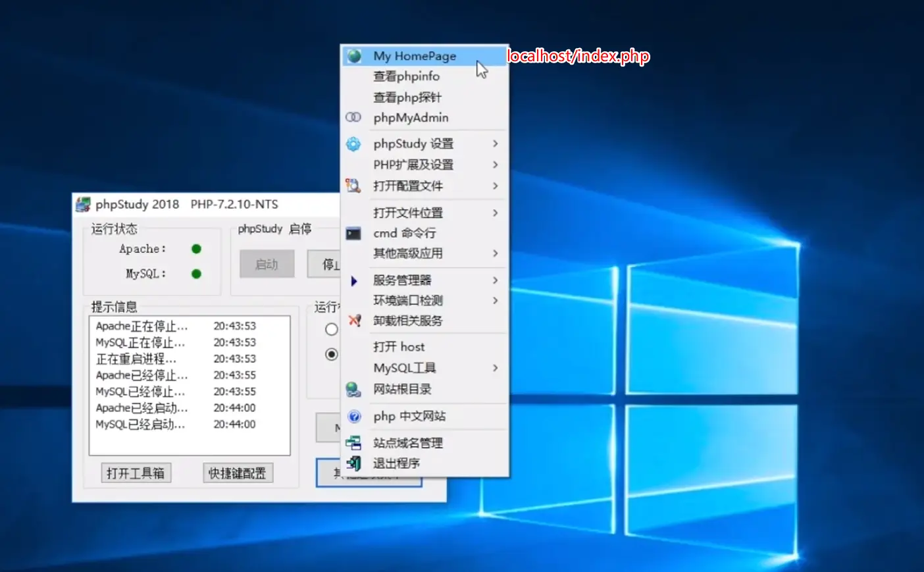Click the help icon beside php 中文网站
The image size is (924, 572).
coord(354,417)
